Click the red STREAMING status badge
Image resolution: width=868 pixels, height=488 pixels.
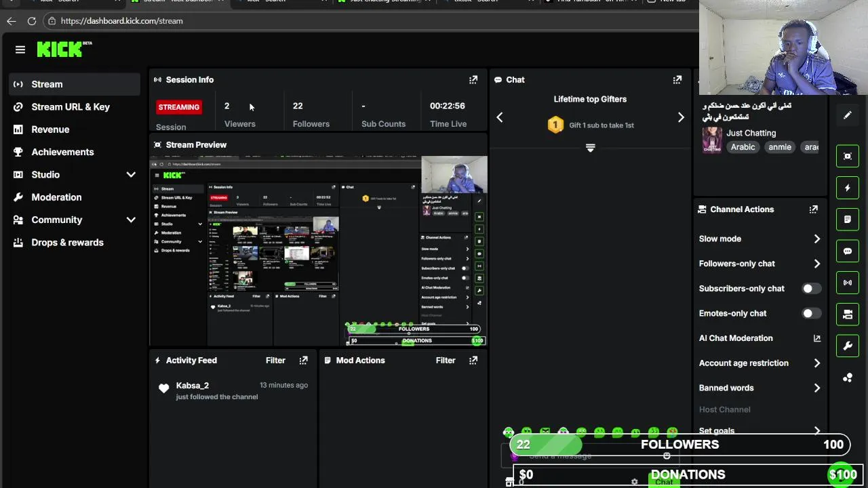coord(179,107)
